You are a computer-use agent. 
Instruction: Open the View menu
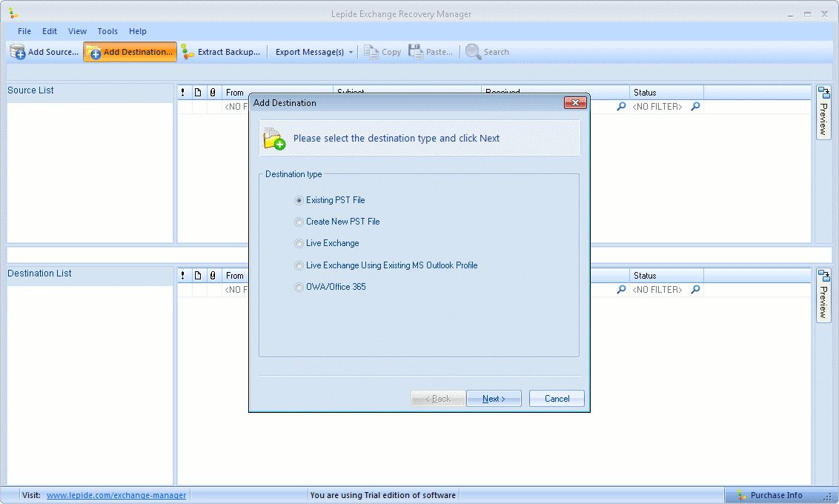tap(77, 31)
